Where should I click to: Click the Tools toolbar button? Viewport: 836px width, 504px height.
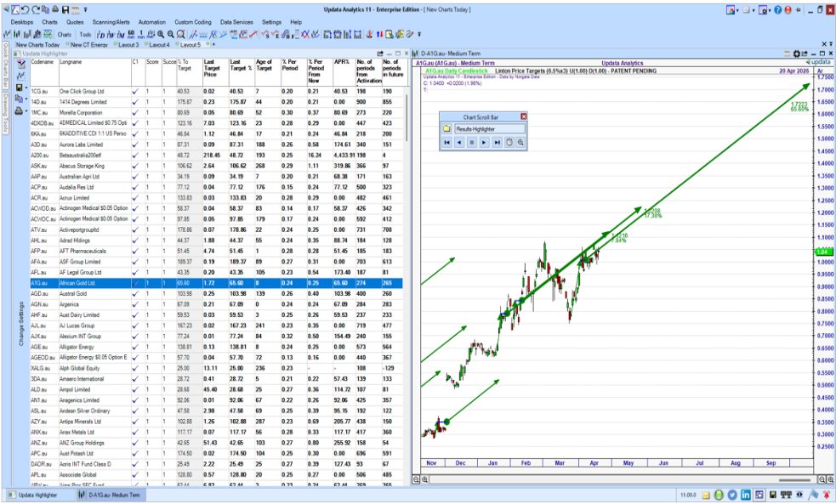click(x=85, y=35)
